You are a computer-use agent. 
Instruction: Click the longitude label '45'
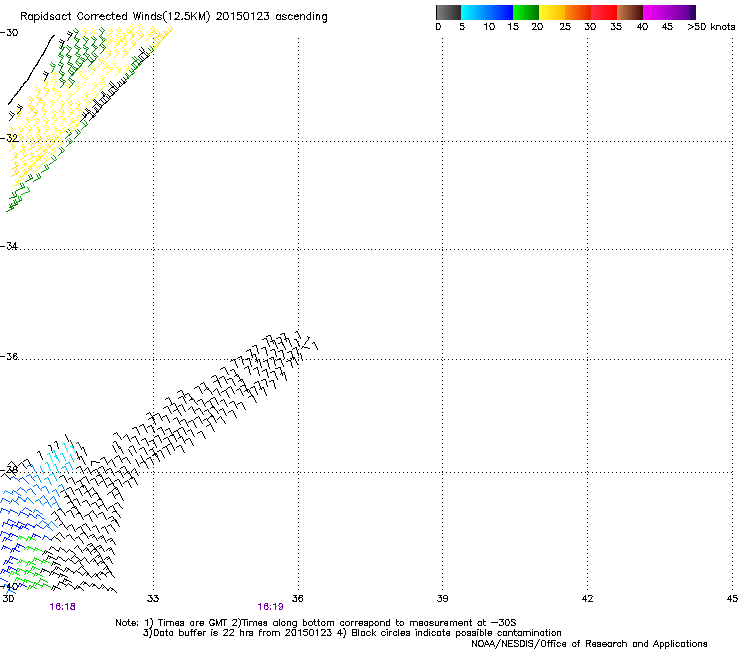click(x=732, y=599)
